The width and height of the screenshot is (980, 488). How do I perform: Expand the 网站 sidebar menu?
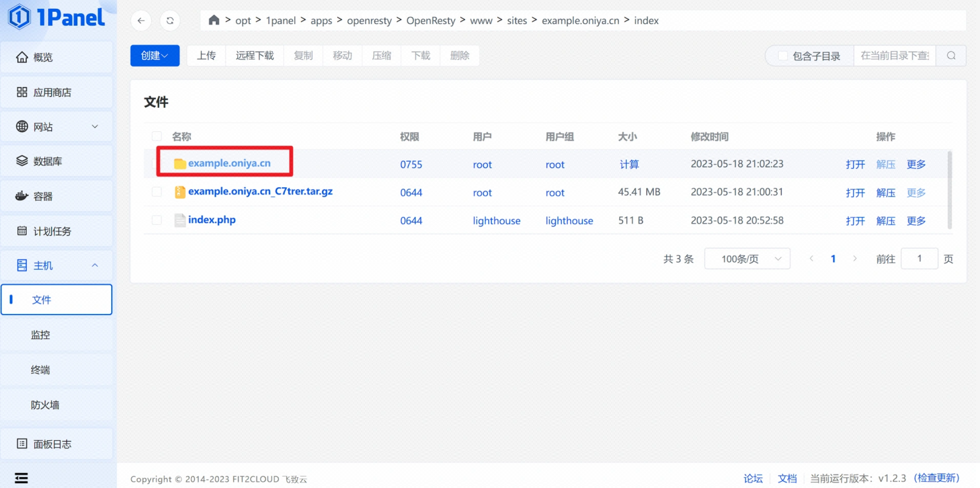[x=57, y=127]
